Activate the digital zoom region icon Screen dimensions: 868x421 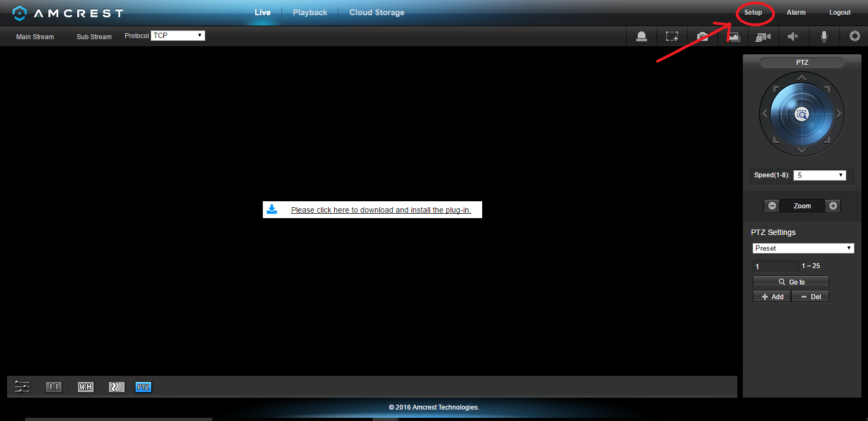pos(672,36)
